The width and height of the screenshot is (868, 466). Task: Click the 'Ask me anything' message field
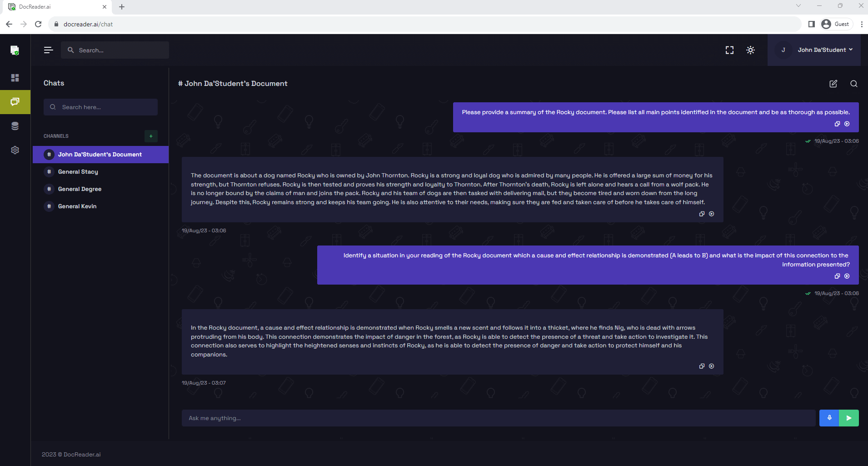point(498,418)
